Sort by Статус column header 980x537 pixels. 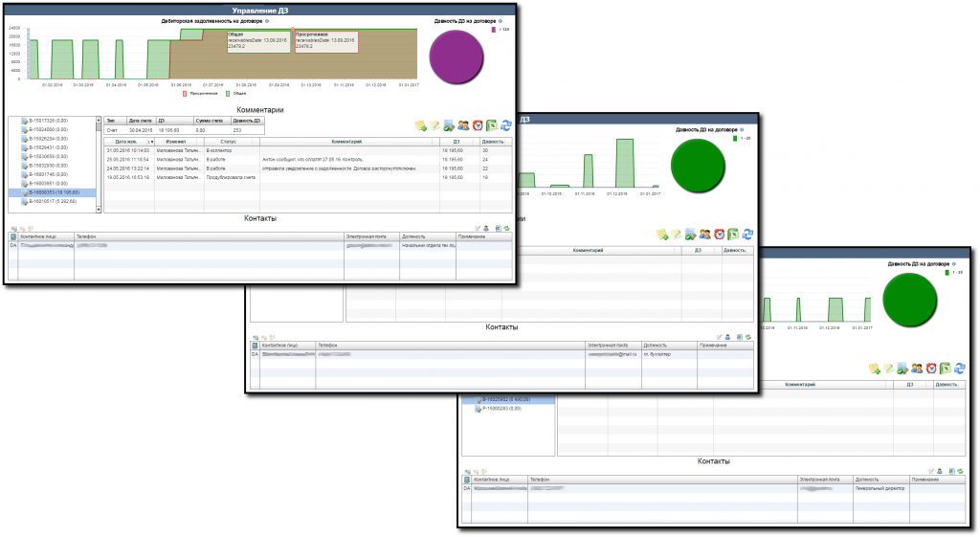(x=228, y=142)
